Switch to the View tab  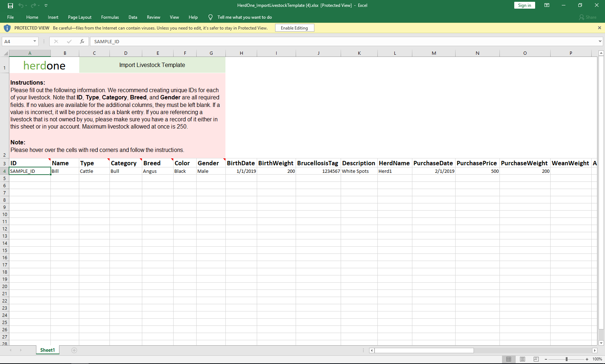click(x=174, y=17)
